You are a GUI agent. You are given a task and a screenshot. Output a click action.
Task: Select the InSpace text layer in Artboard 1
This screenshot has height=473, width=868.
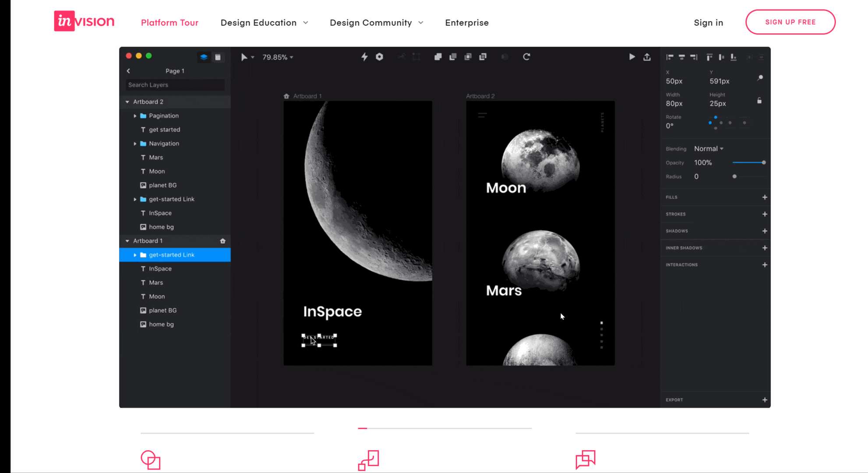point(160,268)
